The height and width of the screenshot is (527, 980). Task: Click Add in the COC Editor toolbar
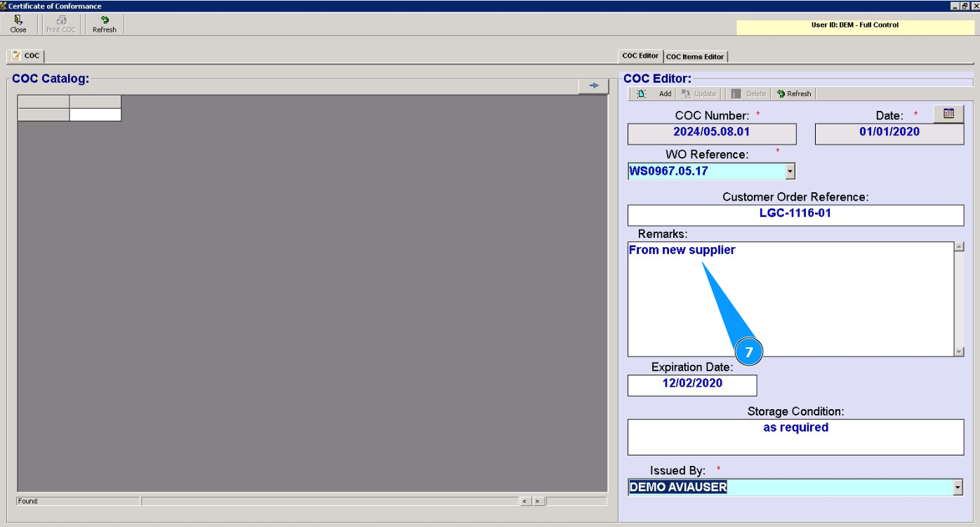click(665, 94)
